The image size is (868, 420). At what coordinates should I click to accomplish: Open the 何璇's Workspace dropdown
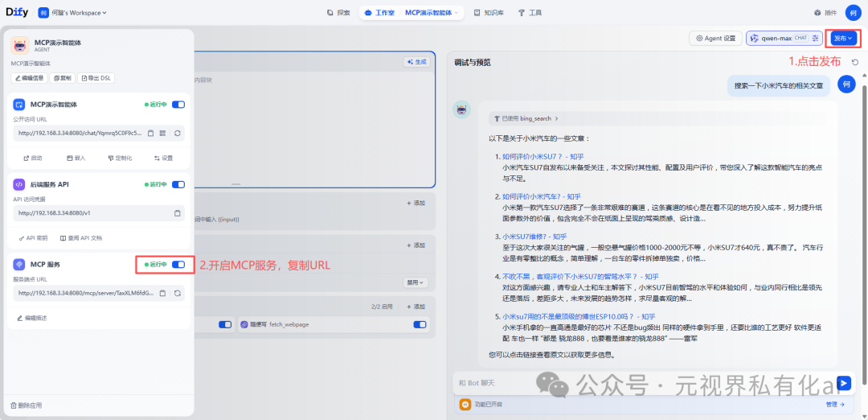[x=72, y=12]
